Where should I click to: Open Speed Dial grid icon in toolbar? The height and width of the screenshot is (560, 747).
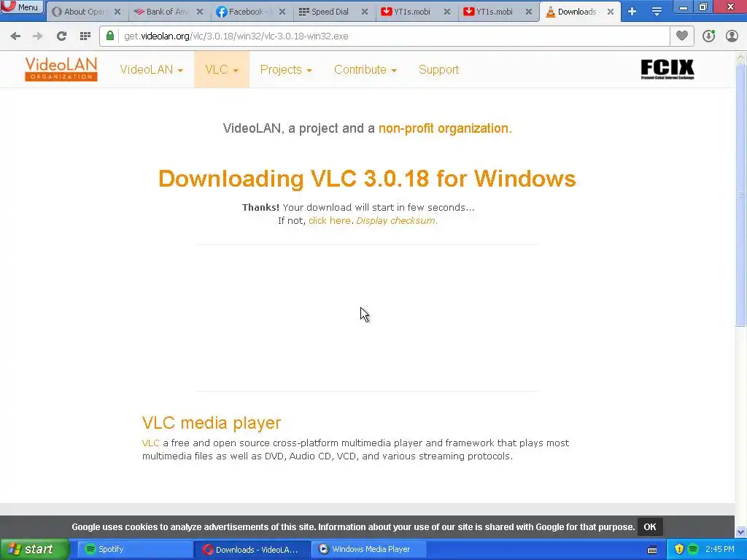coord(85,36)
